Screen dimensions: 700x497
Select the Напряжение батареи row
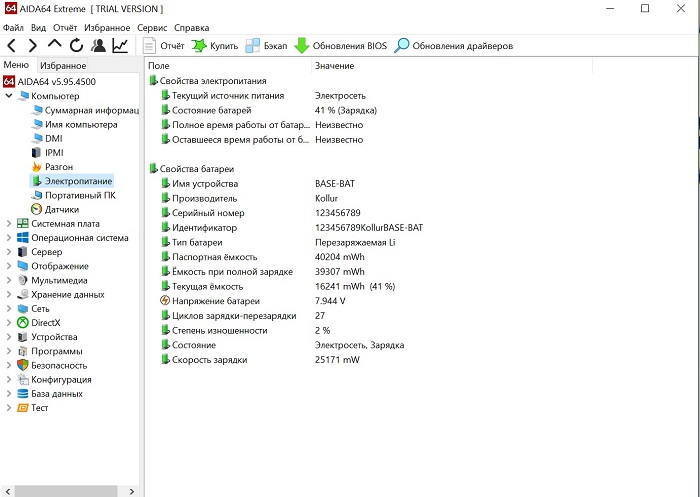pyautogui.click(x=253, y=301)
